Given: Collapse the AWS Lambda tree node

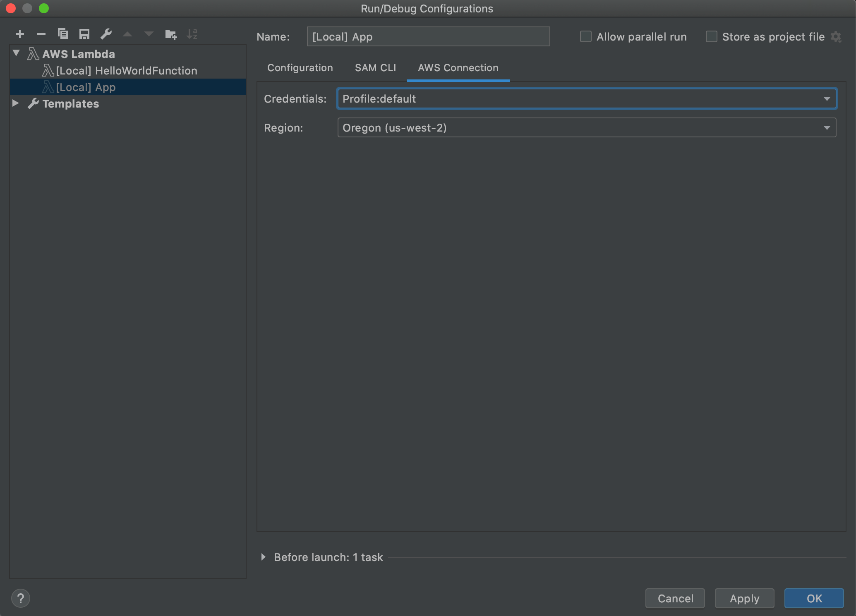Looking at the screenshot, I should click(16, 53).
